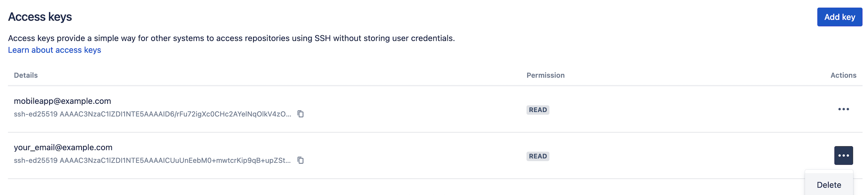This screenshot has height=195, width=868.
Task: Click the your_email@example.com key name
Action: pyautogui.click(x=63, y=147)
